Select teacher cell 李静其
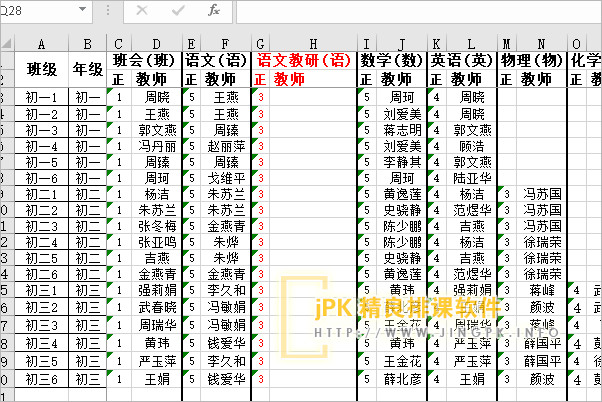602x402 pixels. click(402, 162)
